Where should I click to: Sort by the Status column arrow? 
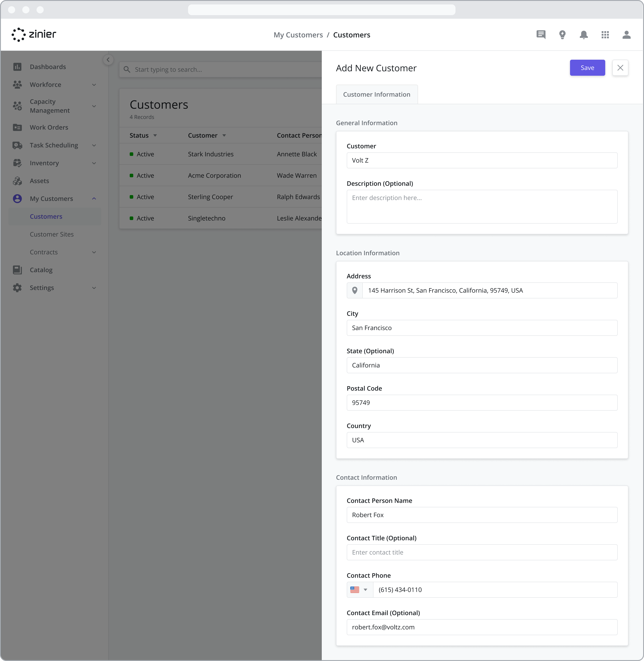point(155,135)
